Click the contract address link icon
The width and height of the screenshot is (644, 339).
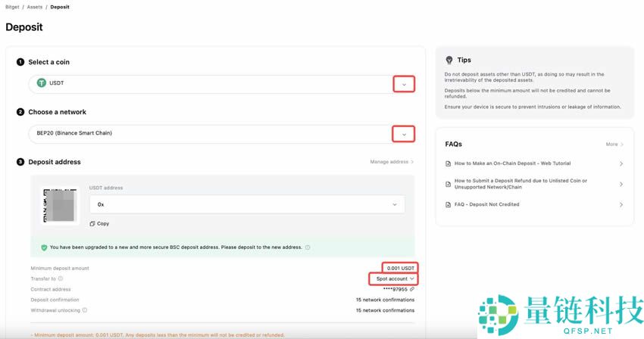click(x=412, y=289)
